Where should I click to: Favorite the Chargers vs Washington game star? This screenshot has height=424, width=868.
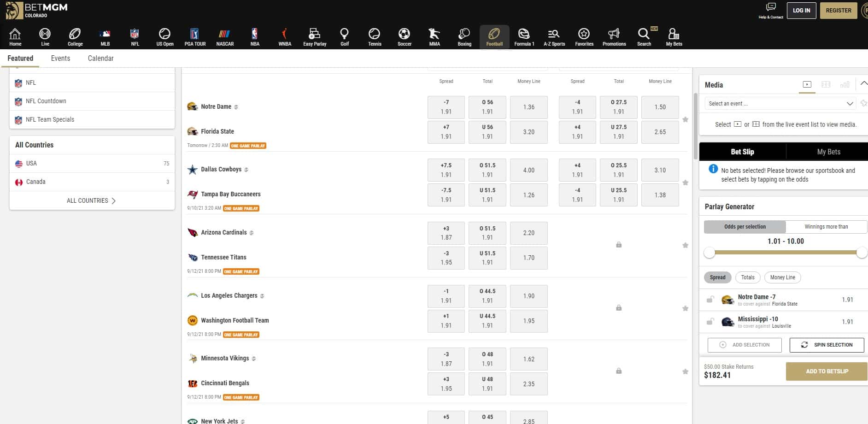tap(685, 308)
